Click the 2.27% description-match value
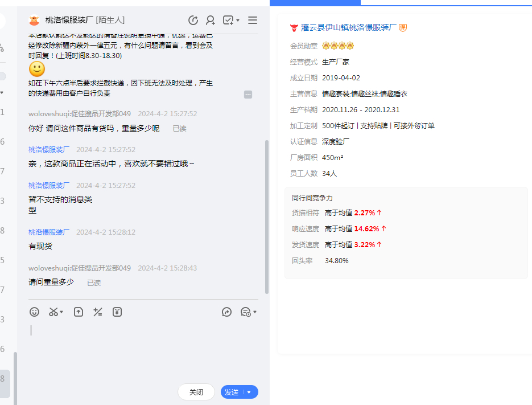The image size is (532, 405). (365, 212)
